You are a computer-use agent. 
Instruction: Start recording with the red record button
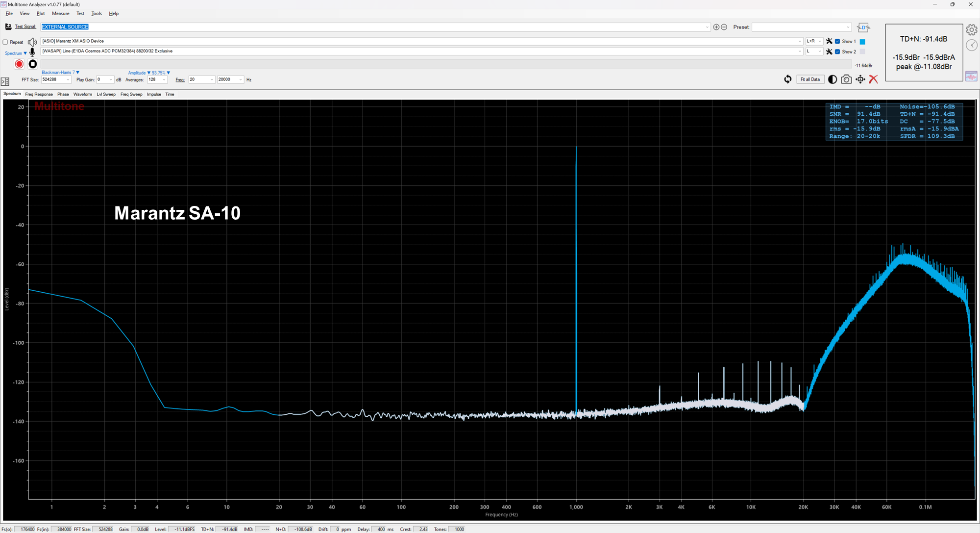pyautogui.click(x=19, y=64)
